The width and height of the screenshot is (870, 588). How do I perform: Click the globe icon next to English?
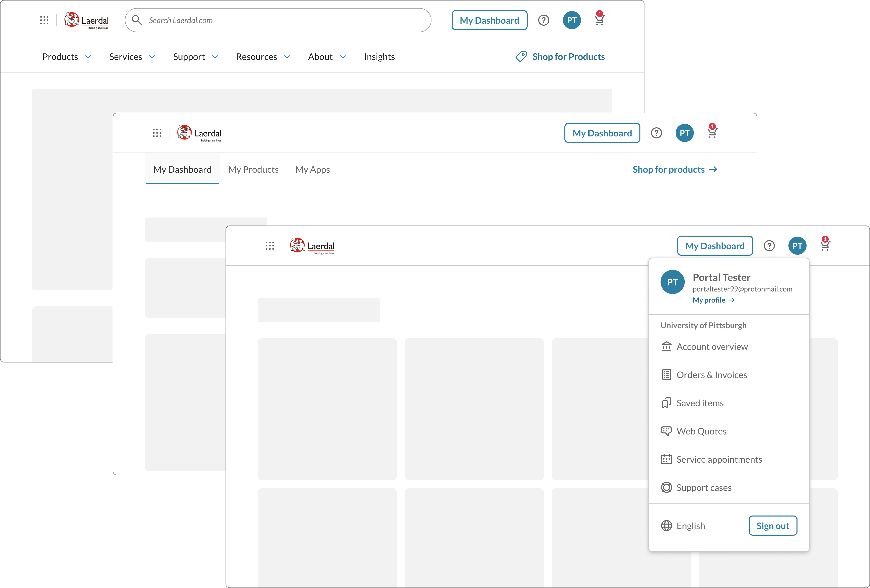pyautogui.click(x=666, y=526)
